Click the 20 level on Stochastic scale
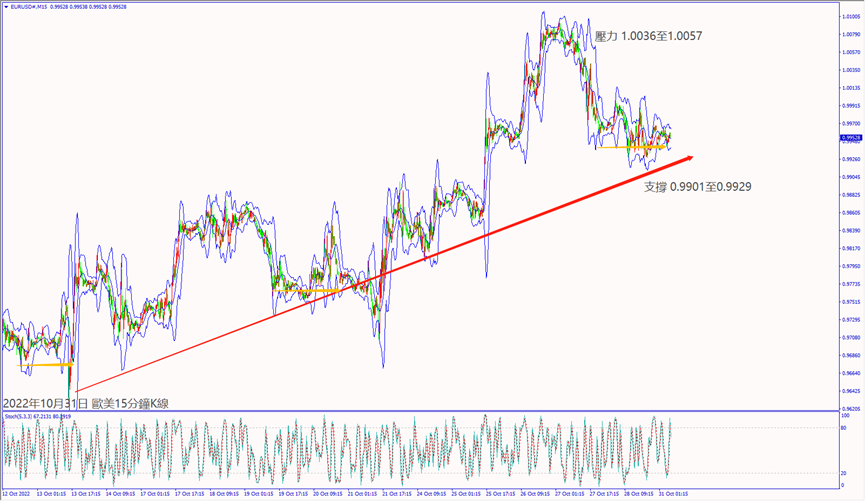 [846, 472]
